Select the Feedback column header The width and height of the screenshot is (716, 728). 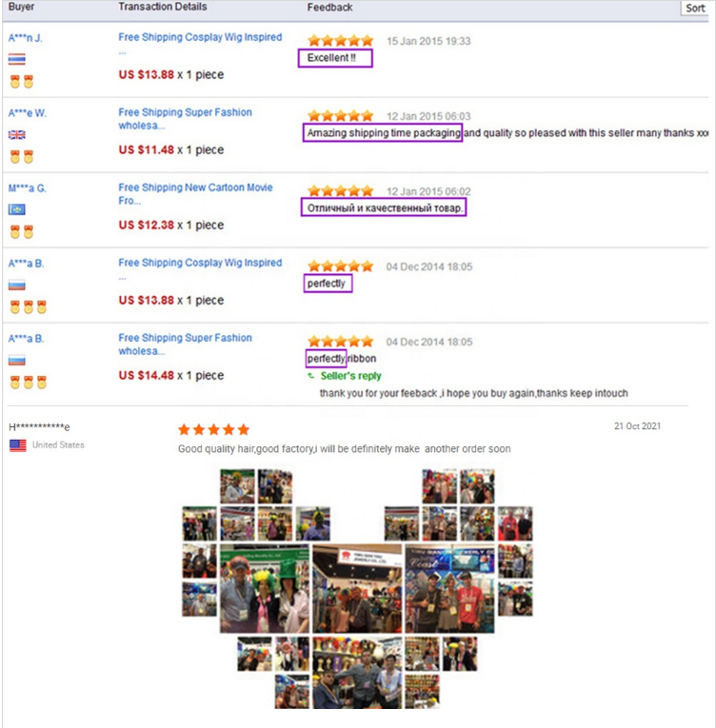tap(329, 8)
